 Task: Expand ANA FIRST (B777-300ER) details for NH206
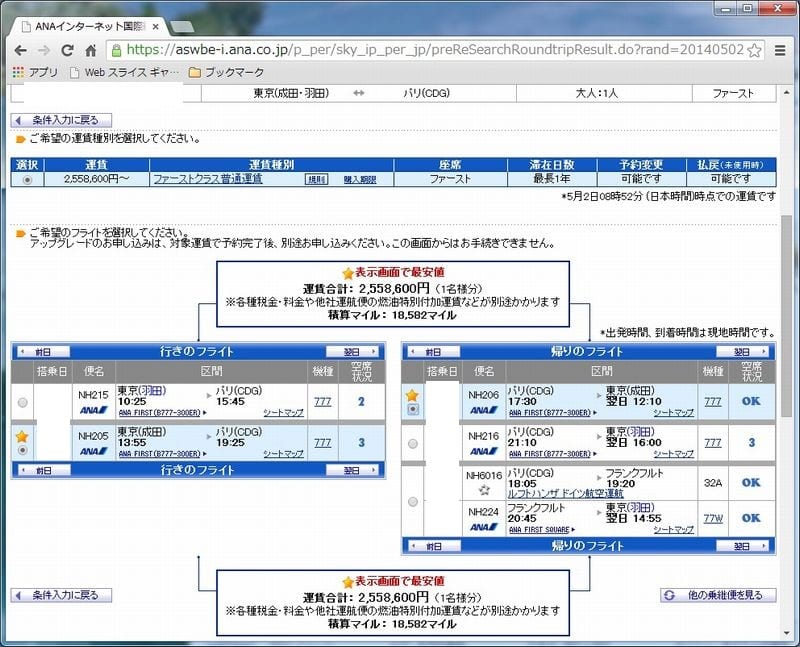tap(552, 412)
